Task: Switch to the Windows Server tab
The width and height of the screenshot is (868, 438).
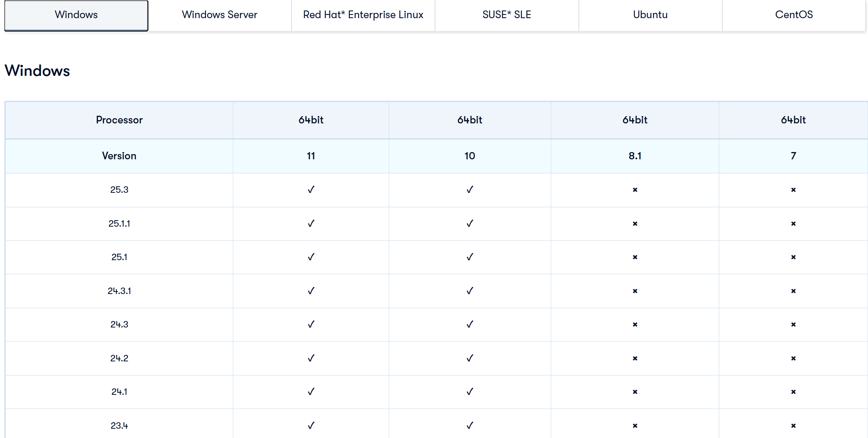Action: (x=220, y=15)
